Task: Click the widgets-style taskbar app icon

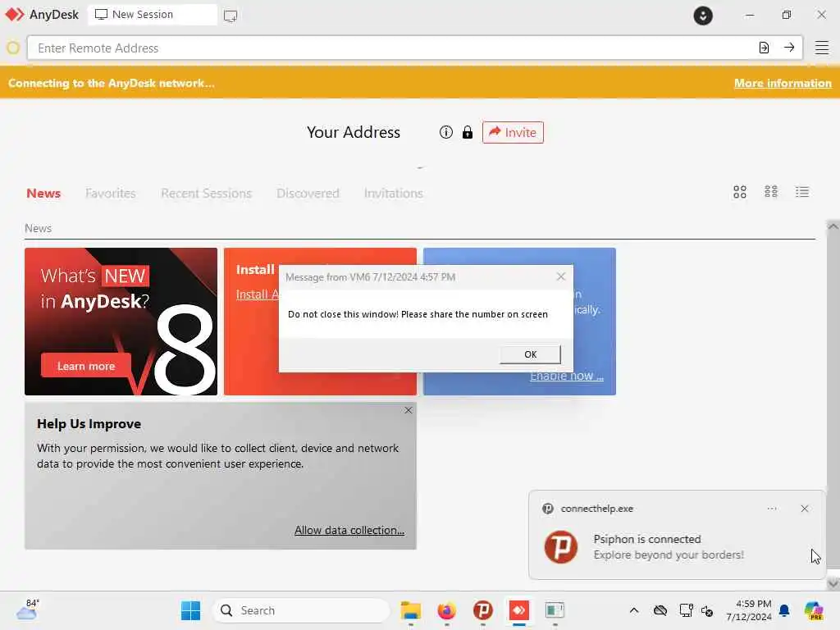Action: click(555, 610)
